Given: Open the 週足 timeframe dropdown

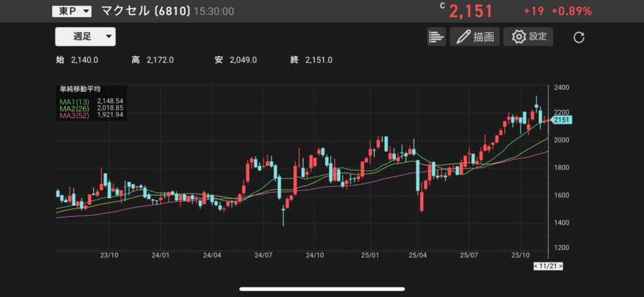Looking at the screenshot, I should coord(85,37).
